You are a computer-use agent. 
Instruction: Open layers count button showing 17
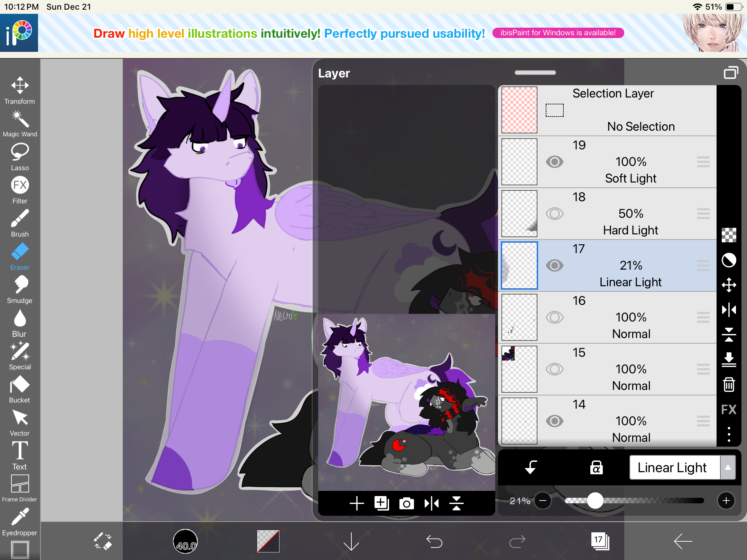(x=600, y=541)
